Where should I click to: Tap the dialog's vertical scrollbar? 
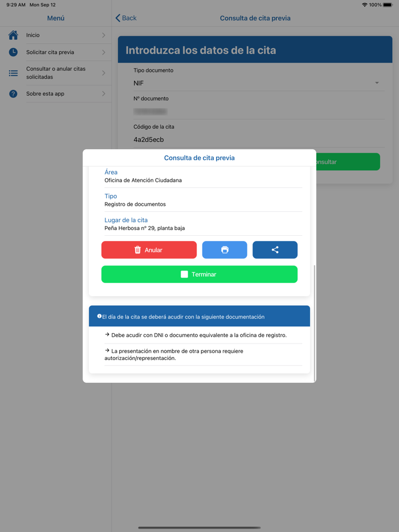[x=315, y=323]
